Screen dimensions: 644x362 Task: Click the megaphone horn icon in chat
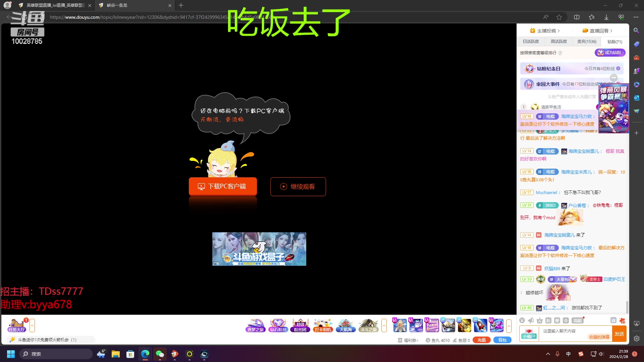531,320
